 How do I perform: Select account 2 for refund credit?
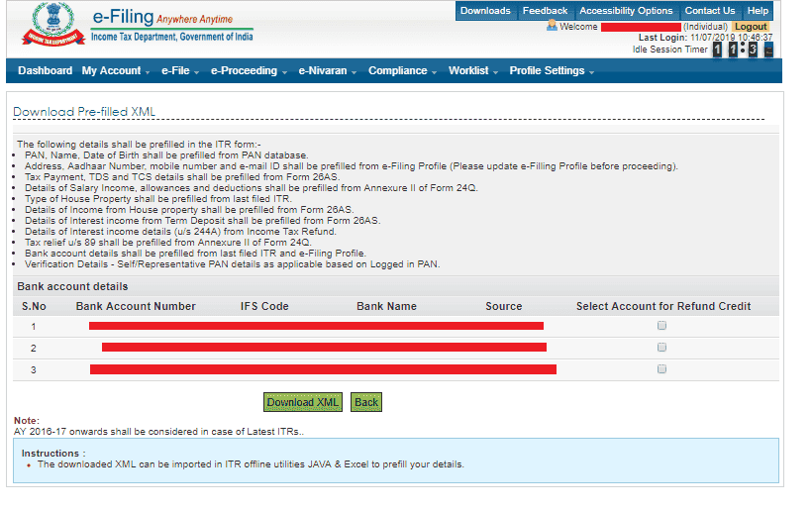(x=661, y=348)
